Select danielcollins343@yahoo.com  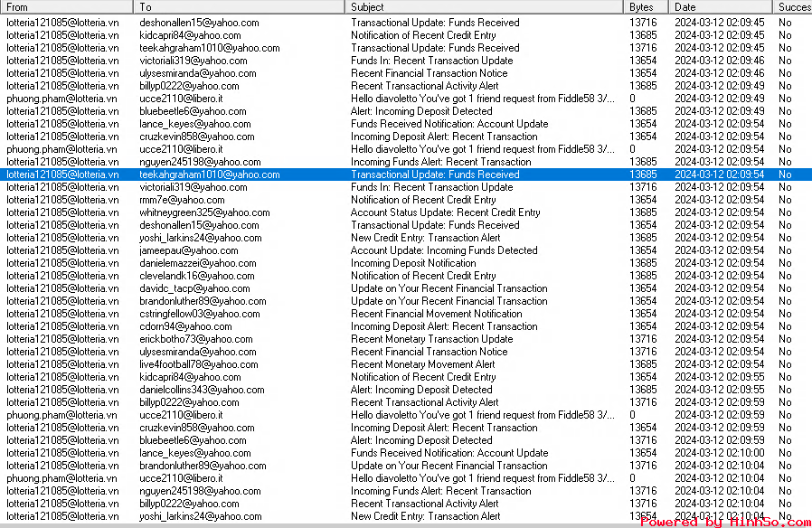(202, 390)
